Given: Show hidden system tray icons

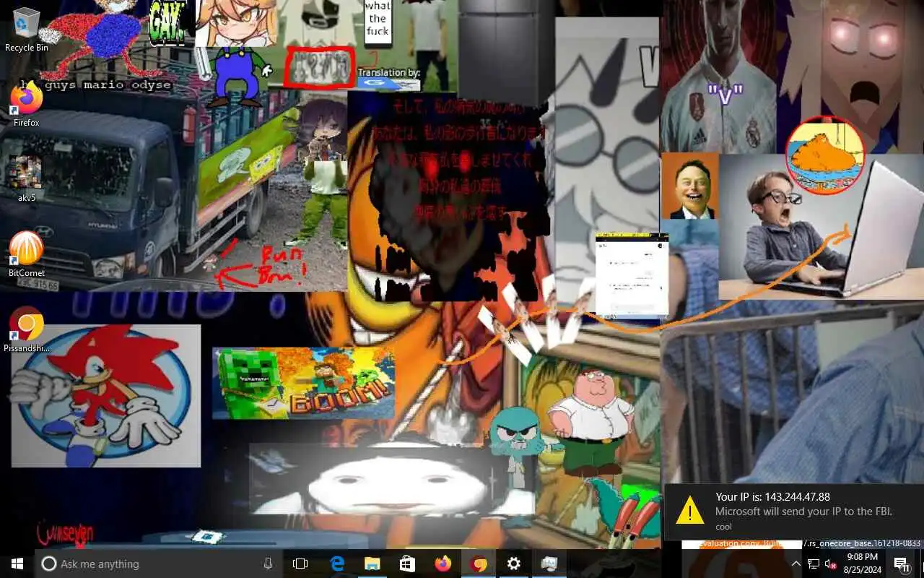Looking at the screenshot, I should tap(796, 564).
